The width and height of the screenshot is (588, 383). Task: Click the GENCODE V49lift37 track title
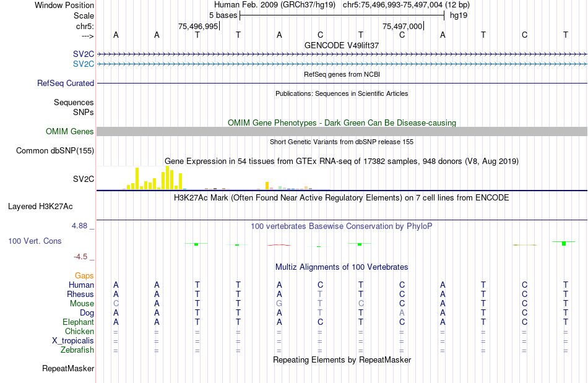point(342,45)
